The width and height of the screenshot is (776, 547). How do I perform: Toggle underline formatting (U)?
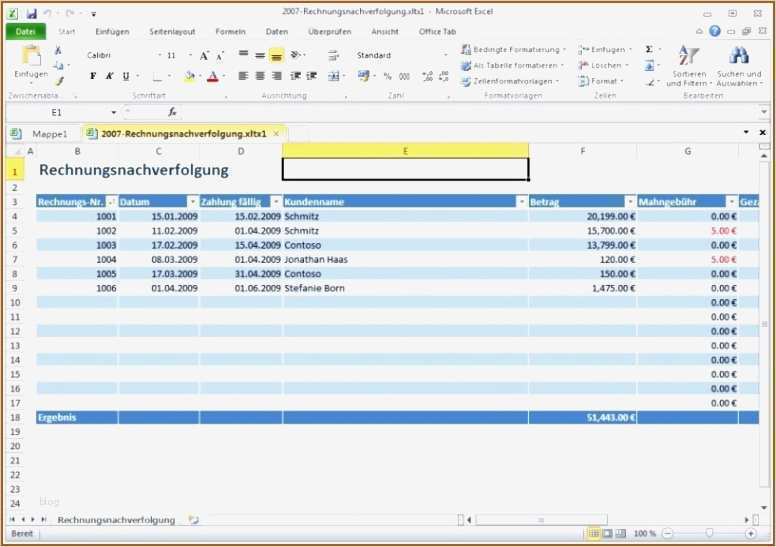[126, 76]
